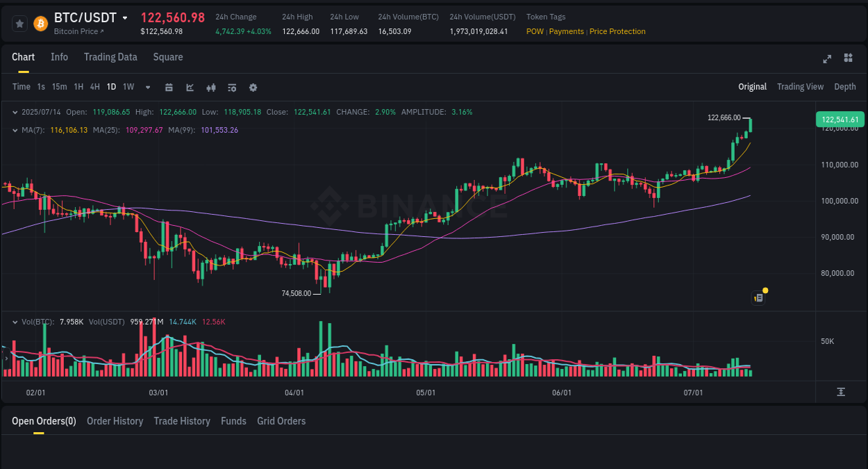
Task: Collapse the OHLC info row chevron
Action: [x=15, y=111]
